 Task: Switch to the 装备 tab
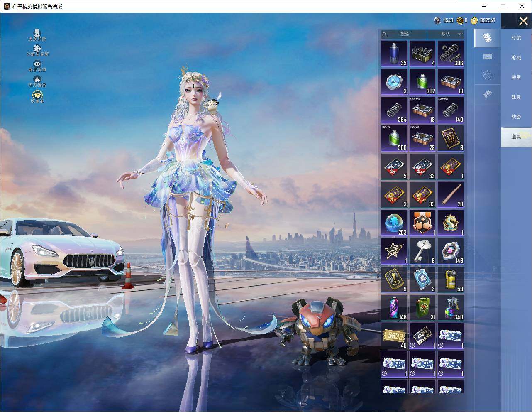[x=516, y=77]
